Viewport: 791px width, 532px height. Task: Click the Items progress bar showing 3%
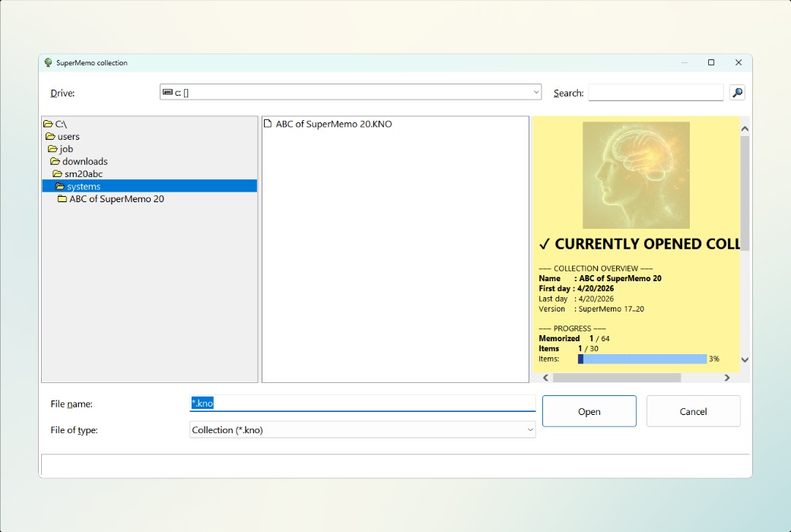point(643,359)
